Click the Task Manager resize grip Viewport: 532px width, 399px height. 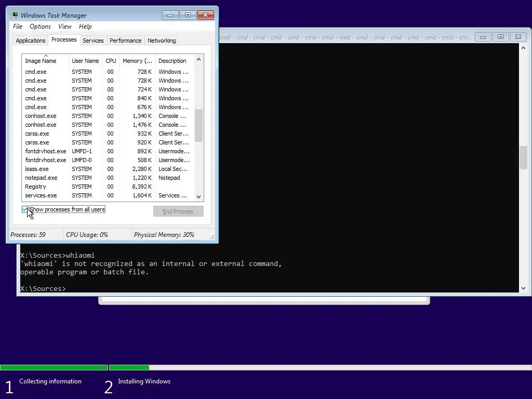tap(212, 237)
